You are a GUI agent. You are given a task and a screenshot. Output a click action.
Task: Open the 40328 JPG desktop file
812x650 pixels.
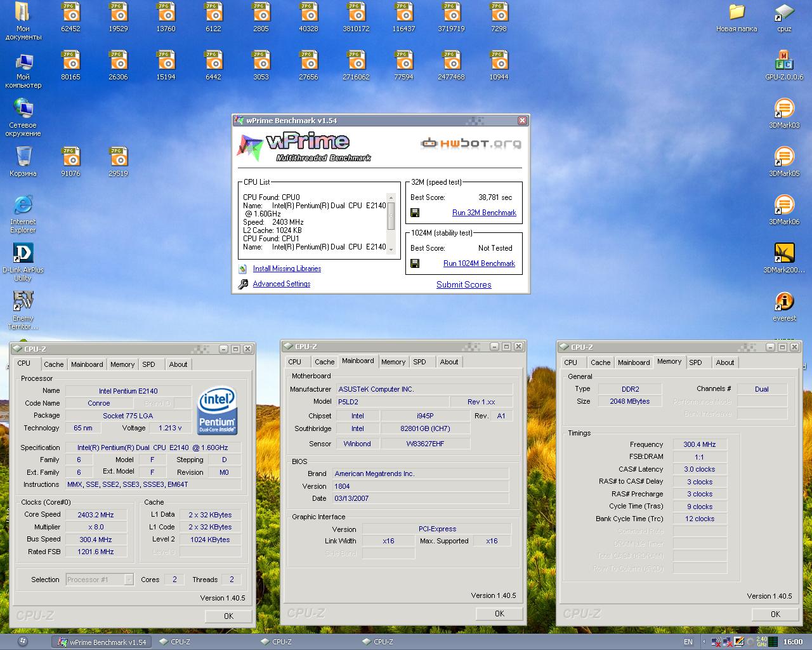click(x=308, y=17)
